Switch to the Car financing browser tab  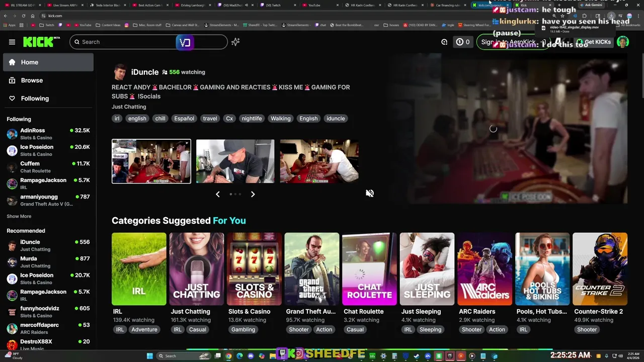(448, 5)
